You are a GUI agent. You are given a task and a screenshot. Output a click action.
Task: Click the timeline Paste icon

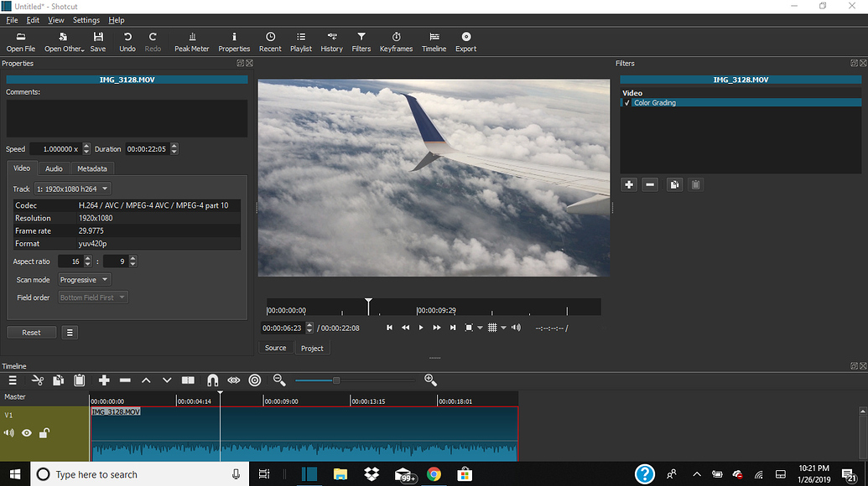[x=79, y=380]
